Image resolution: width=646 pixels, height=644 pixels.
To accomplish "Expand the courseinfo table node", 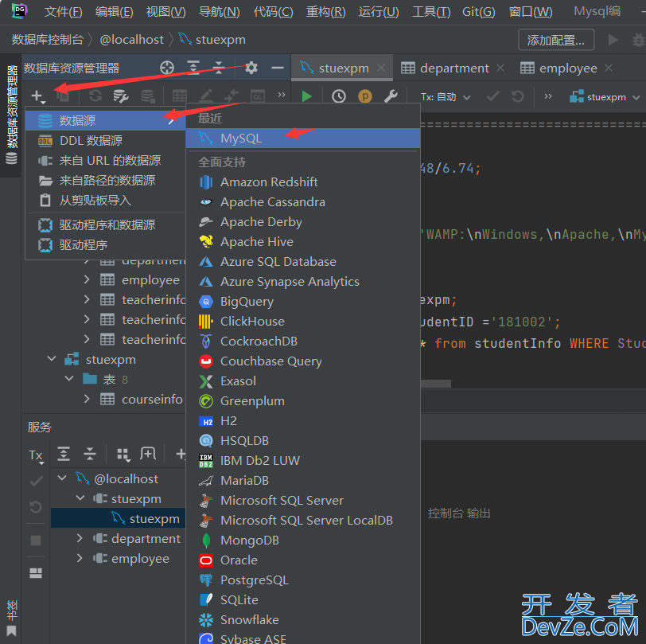I will (x=87, y=399).
